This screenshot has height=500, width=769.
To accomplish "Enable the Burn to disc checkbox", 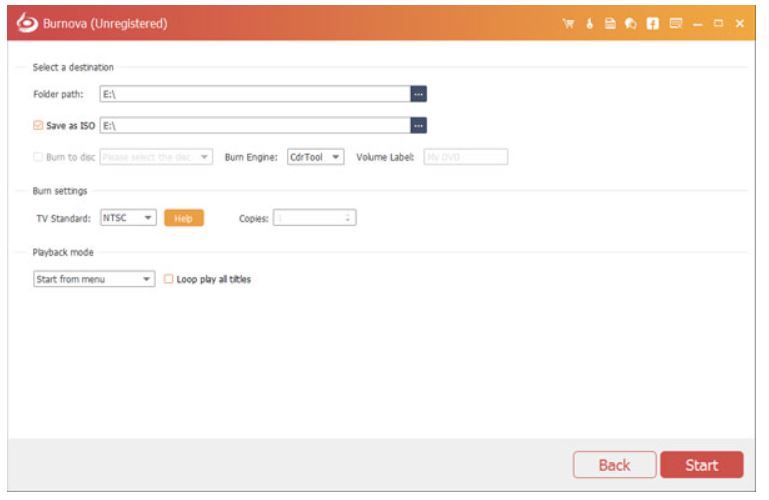I will [x=38, y=157].
